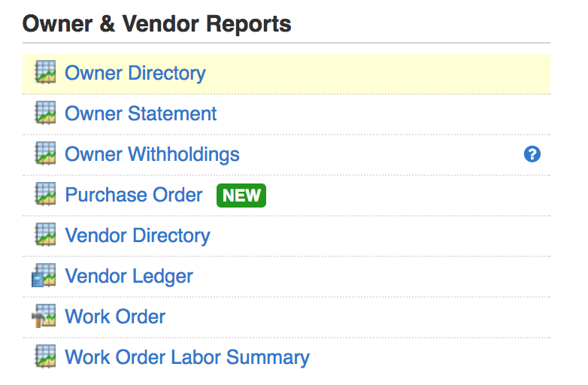View the Owner Withholdings report

[152, 155]
